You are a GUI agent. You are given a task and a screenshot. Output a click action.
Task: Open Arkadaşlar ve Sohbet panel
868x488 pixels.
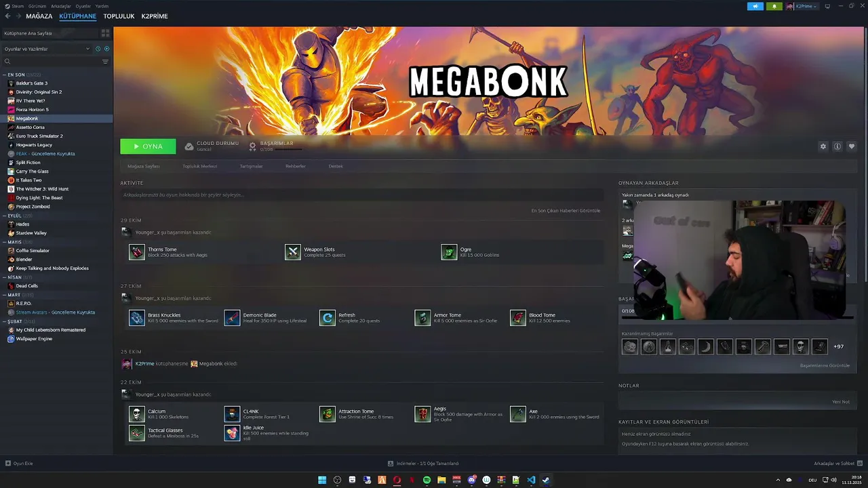pyautogui.click(x=837, y=464)
